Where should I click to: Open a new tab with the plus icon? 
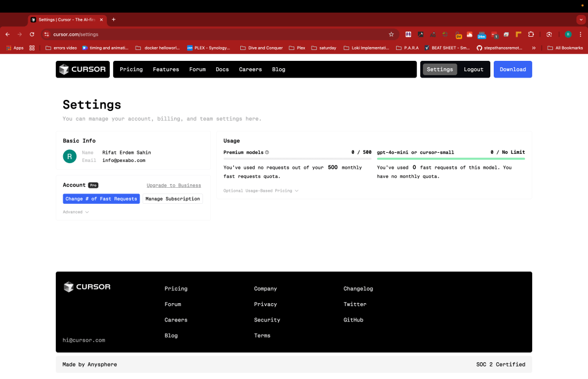coord(114,20)
